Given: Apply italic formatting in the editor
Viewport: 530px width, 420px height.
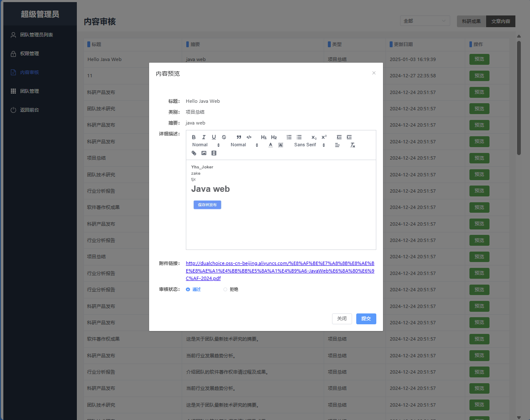Looking at the screenshot, I should pyautogui.click(x=204, y=137).
